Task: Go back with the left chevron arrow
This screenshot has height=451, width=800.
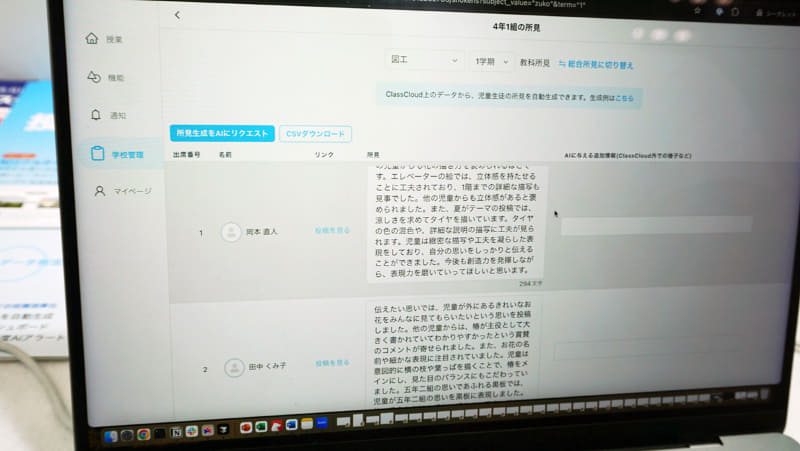Action: coord(177,15)
